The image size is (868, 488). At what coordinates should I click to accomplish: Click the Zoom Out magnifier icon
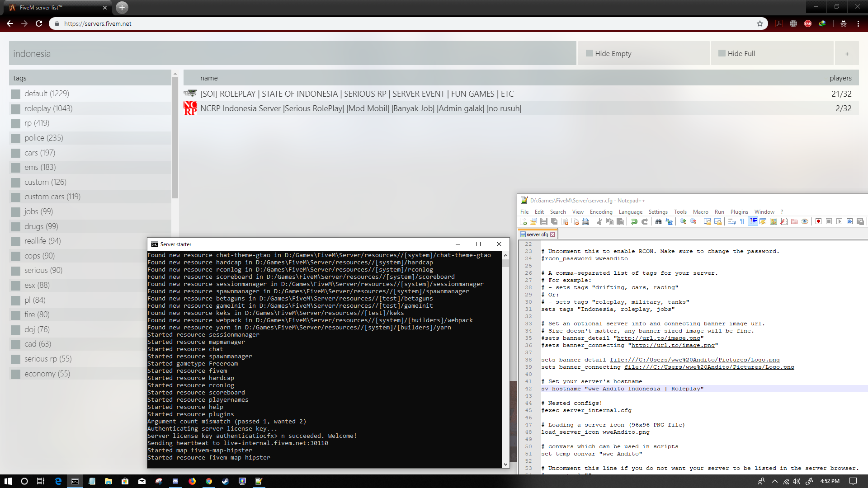[x=693, y=221]
